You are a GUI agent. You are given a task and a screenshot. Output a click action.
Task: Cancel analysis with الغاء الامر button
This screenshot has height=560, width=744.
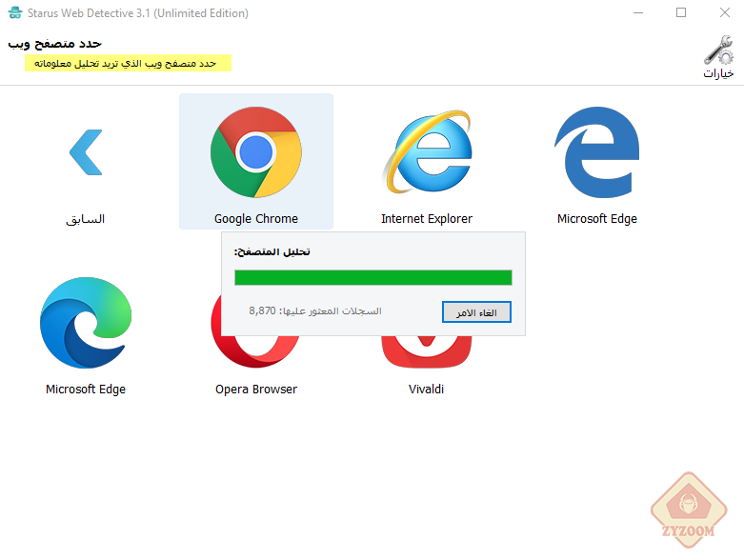(x=476, y=312)
